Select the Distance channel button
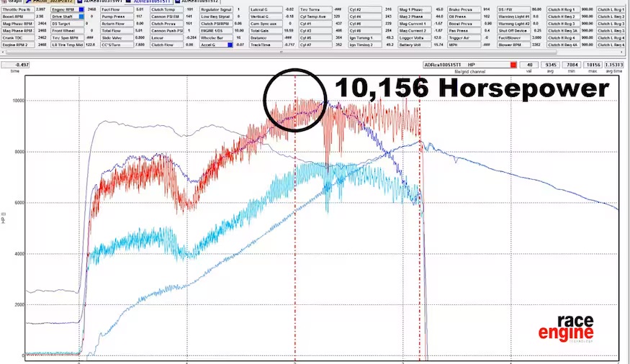 tap(266, 37)
